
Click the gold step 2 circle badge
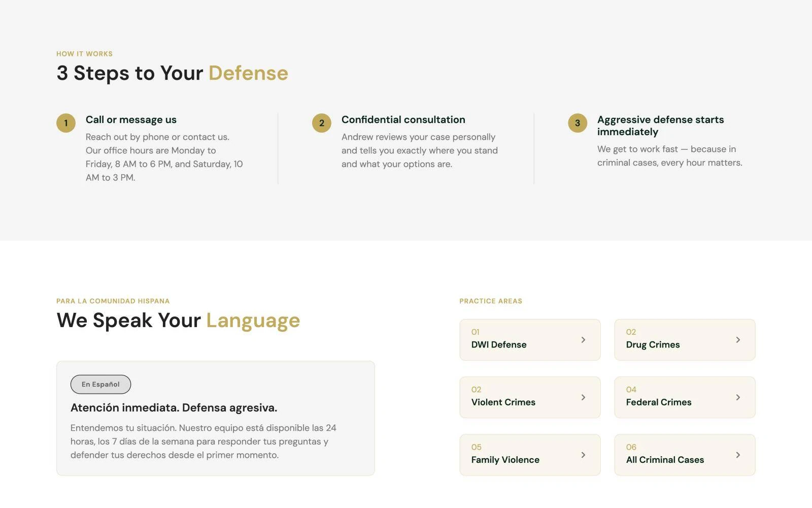pos(322,123)
